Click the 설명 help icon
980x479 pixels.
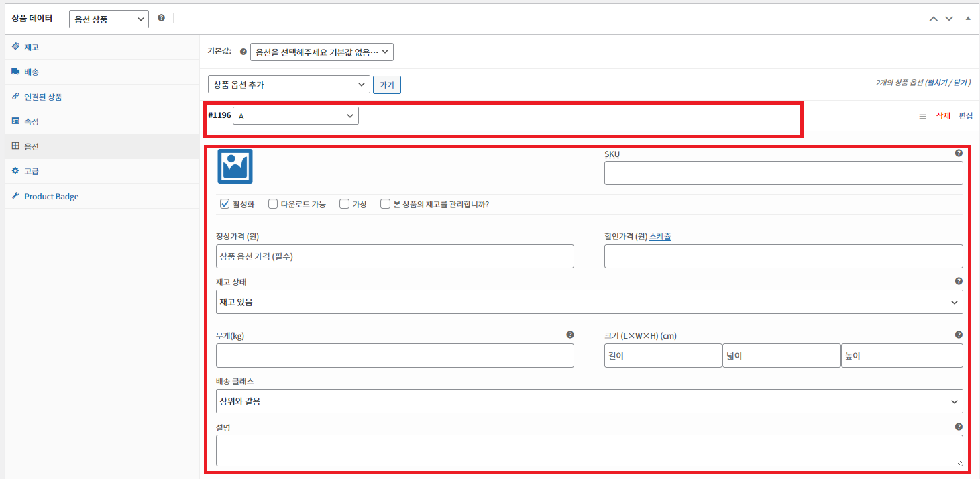tap(959, 427)
